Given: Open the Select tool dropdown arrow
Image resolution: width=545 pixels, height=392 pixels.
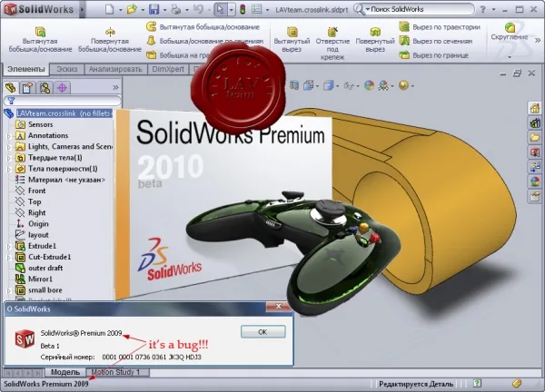Looking at the screenshot, I should point(232,10).
